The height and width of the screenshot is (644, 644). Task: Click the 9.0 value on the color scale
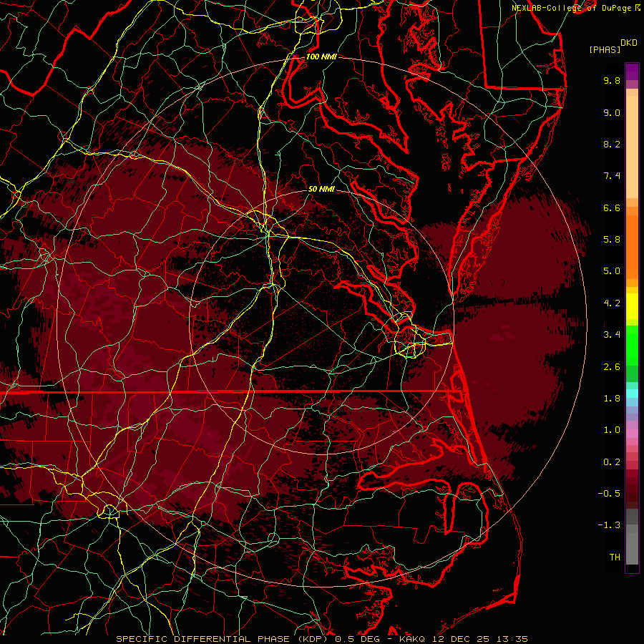[x=612, y=112]
